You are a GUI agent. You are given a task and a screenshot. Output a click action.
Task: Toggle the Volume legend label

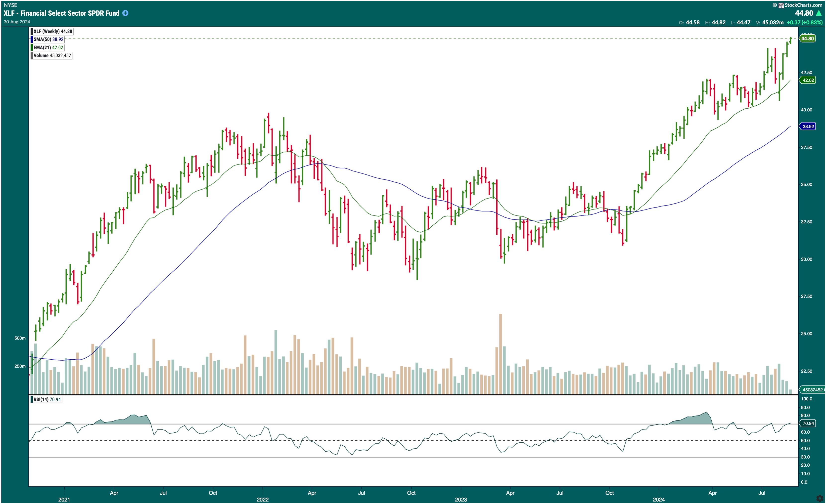(x=52, y=55)
